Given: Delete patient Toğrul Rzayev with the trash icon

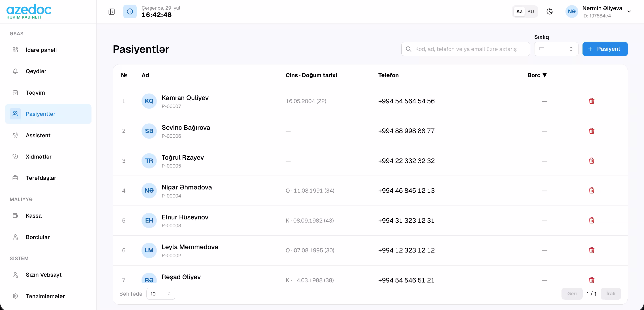Looking at the screenshot, I should (x=591, y=161).
